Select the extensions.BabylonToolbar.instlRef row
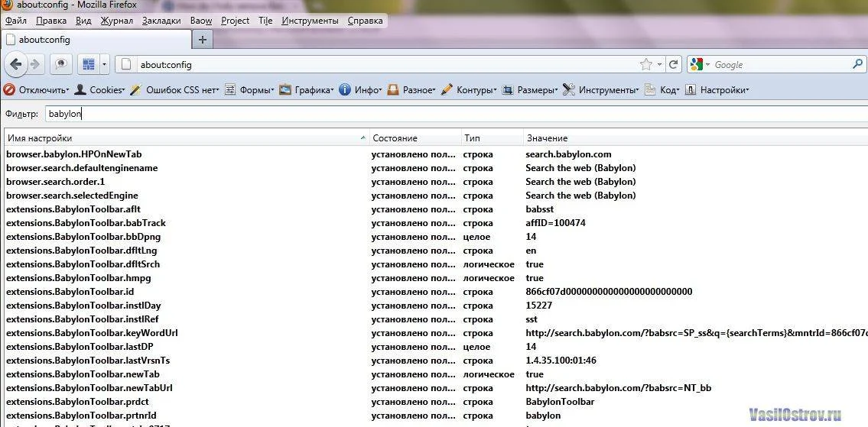868x427 pixels. pyautogui.click(x=436, y=319)
